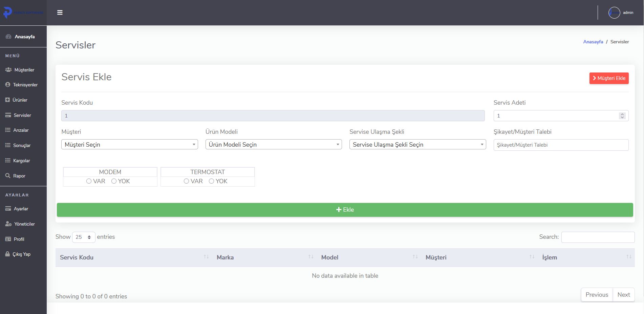Click the Çıkış Yap lock icon
Image resolution: width=644 pixels, height=314 pixels.
7,254
